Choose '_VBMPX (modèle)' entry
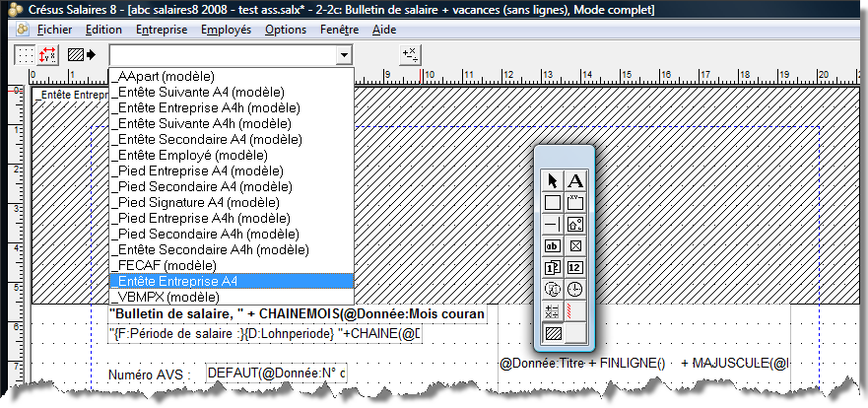Image resolution: width=868 pixels, height=408 pixels. pos(232,297)
